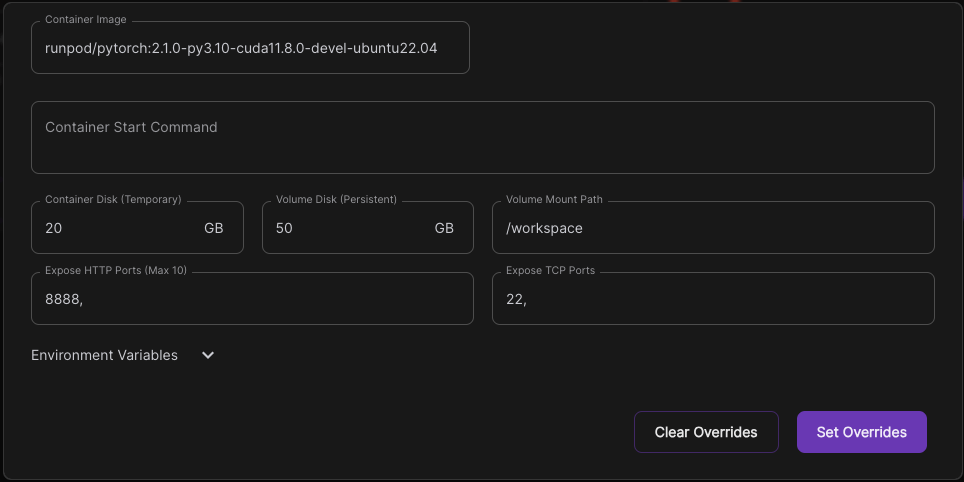Click the Volume Disk (Persistent) label
Image resolution: width=964 pixels, height=482 pixels.
click(x=336, y=199)
